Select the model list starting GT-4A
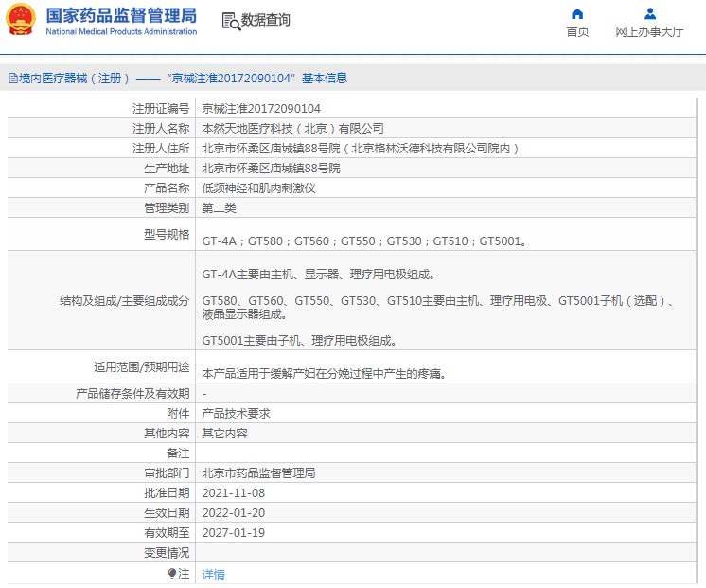Viewport: 706px width, 588px height. (364, 241)
